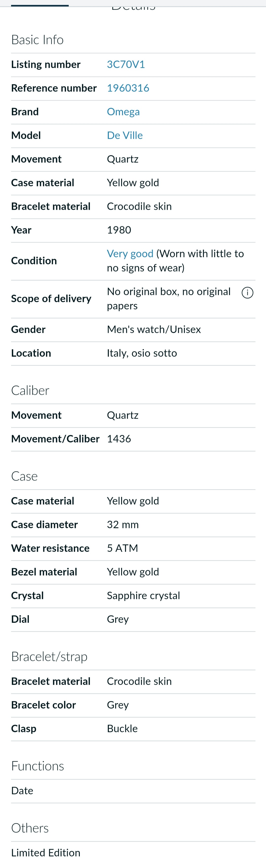Select the Limited Edition entry

tap(46, 852)
